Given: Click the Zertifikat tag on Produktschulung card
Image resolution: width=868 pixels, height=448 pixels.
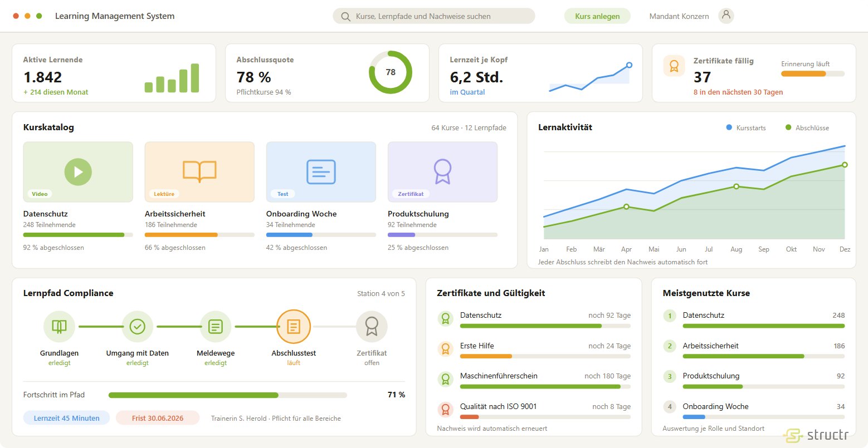Looking at the screenshot, I should point(411,194).
